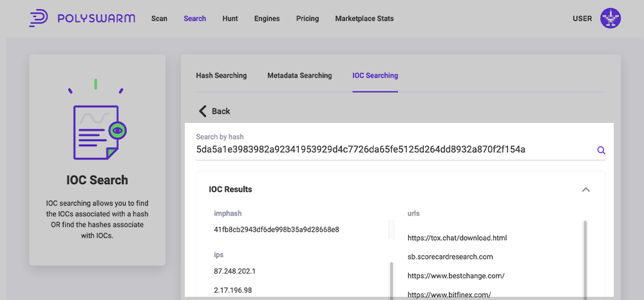Viewport: 644px width, 300px height.
Task: Click URL https://www.bestchange.com/
Action: [456, 276]
